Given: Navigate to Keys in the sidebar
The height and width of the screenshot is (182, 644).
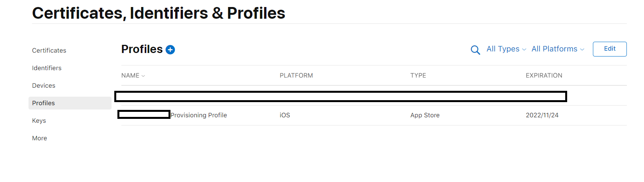Looking at the screenshot, I should click(x=39, y=121).
